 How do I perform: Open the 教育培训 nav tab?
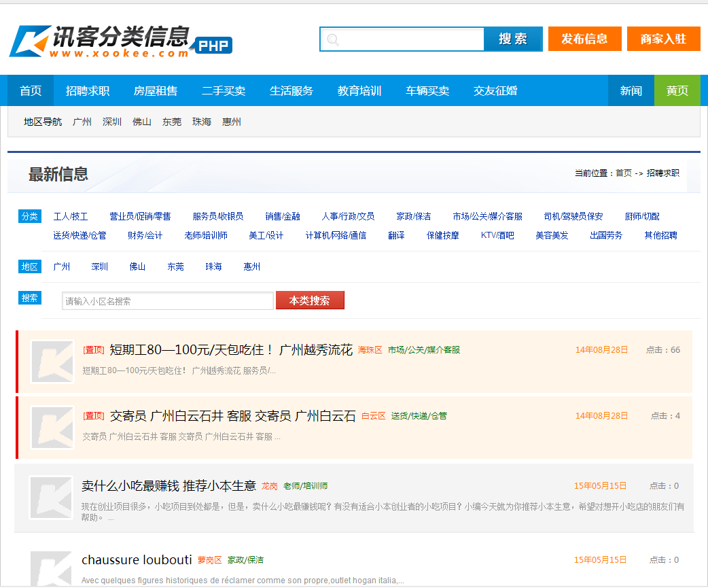359,91
